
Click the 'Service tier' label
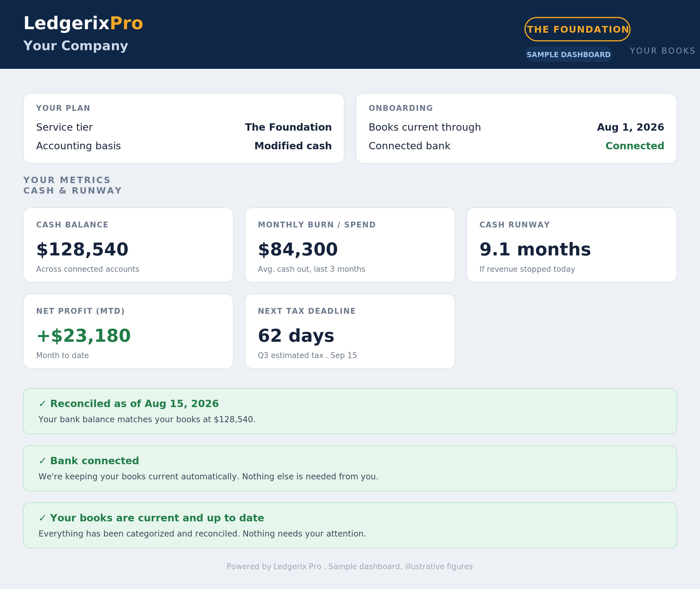click(x=64, y=127)
